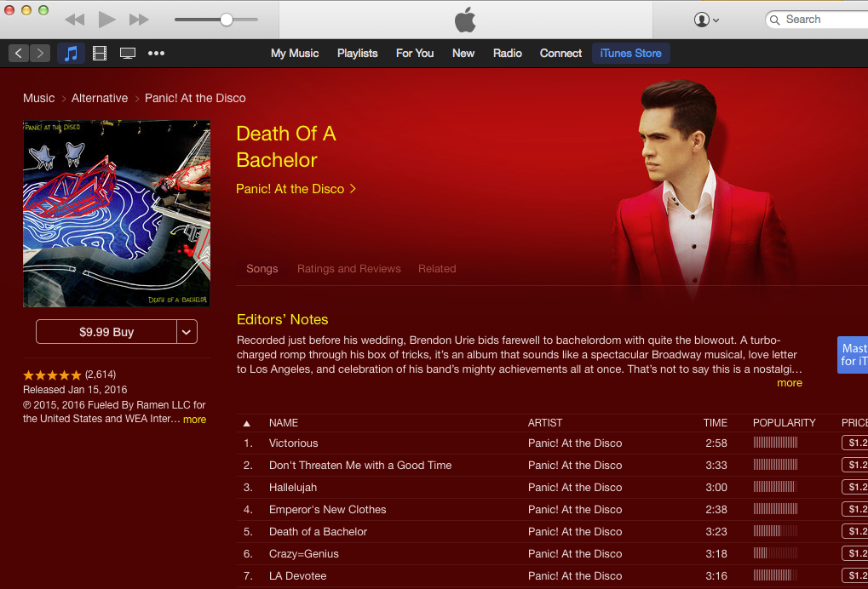Open For You tab
This screenshot has width=868, height=589.
[x=415, y=53]
